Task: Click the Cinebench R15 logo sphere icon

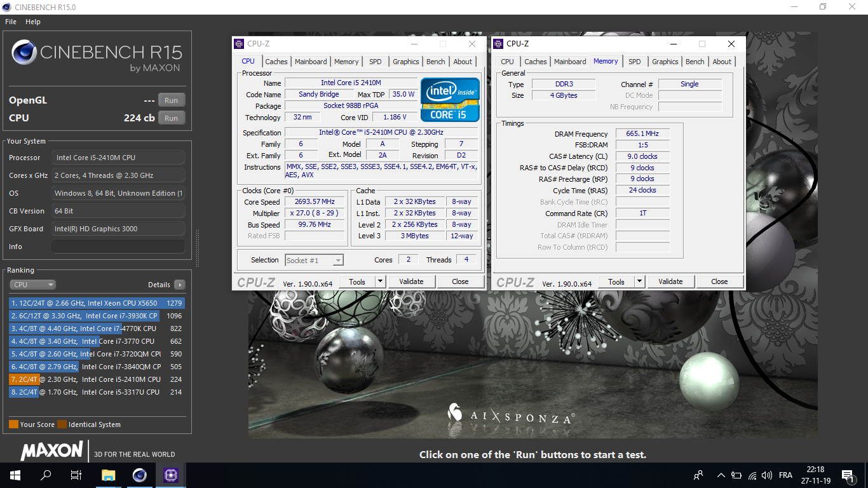Action: [x=24, y=52]
